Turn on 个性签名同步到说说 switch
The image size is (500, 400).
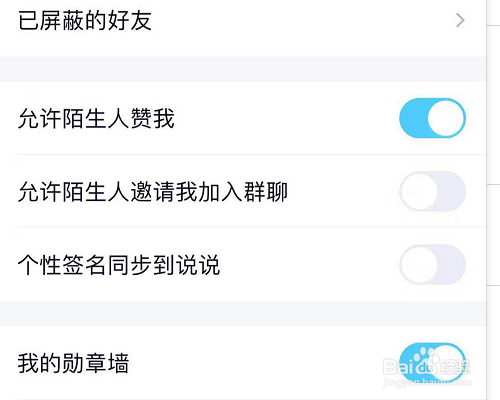coord(432,264)
